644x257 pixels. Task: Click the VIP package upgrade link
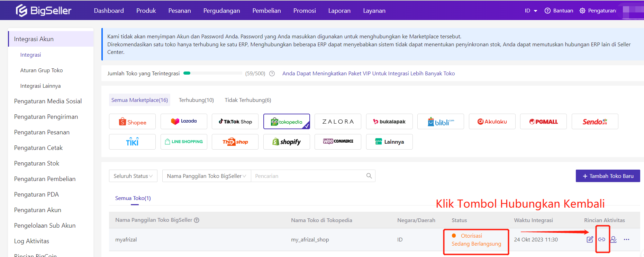(x=369, y=74)
